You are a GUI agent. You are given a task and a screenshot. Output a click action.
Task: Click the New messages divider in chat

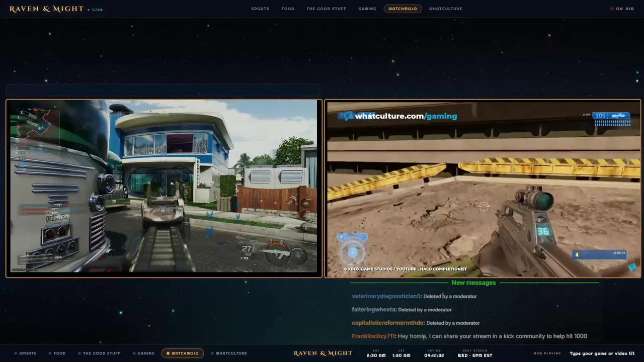point(474,283)
